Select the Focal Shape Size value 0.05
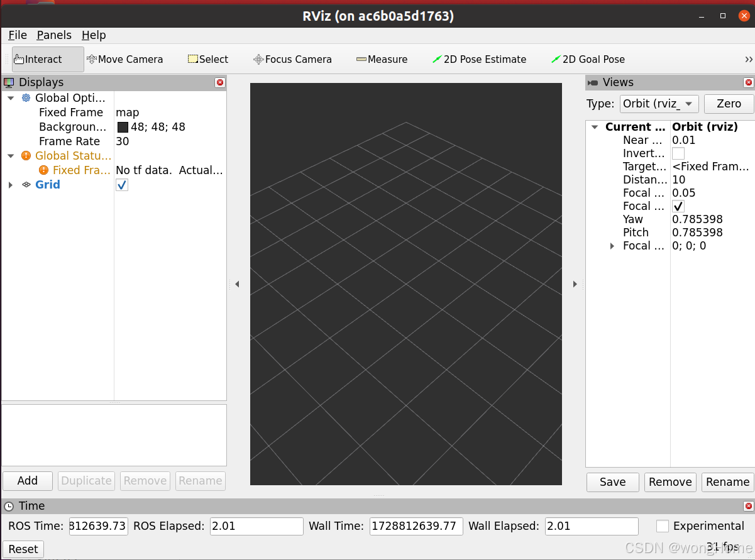The height and width of the screenshot is (560, 755). pyautogui.click(x=684, y=193)
